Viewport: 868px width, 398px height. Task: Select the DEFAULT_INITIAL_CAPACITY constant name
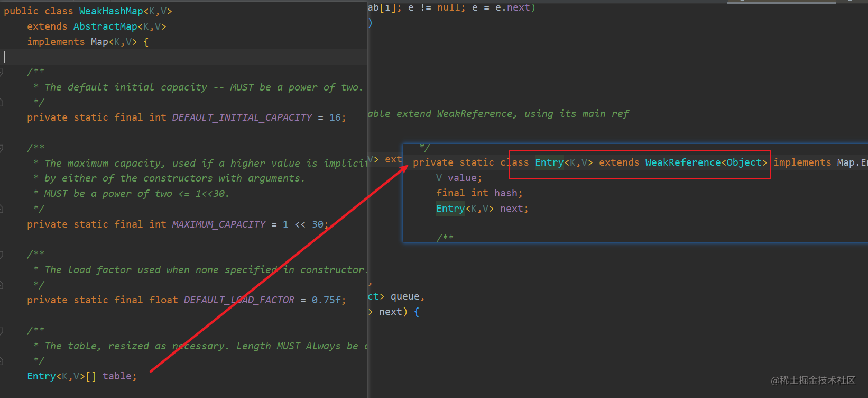(x=242, y=117)
